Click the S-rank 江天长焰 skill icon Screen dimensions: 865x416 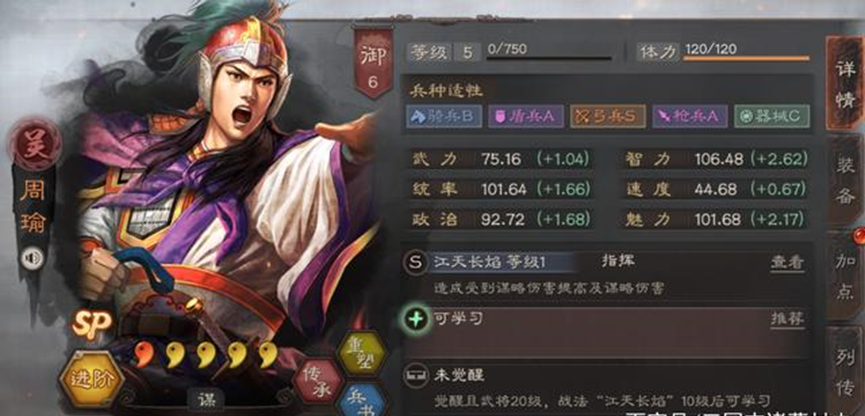(x=415, y=262)
